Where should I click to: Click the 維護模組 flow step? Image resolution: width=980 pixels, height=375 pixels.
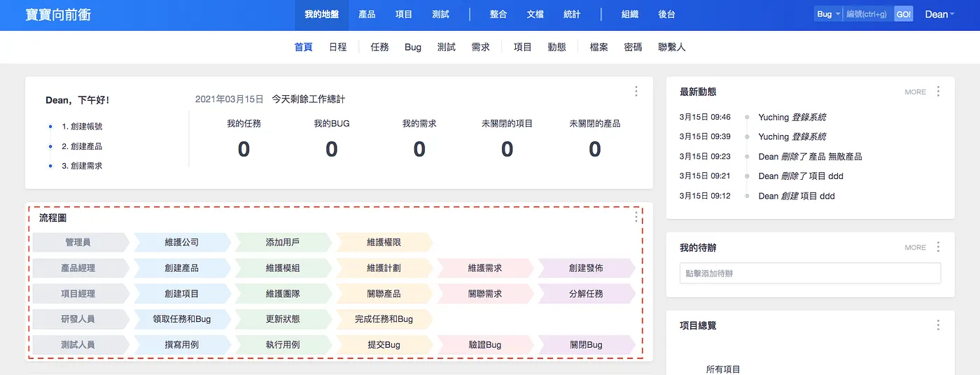pyautogui.click(x=283, y=268)
